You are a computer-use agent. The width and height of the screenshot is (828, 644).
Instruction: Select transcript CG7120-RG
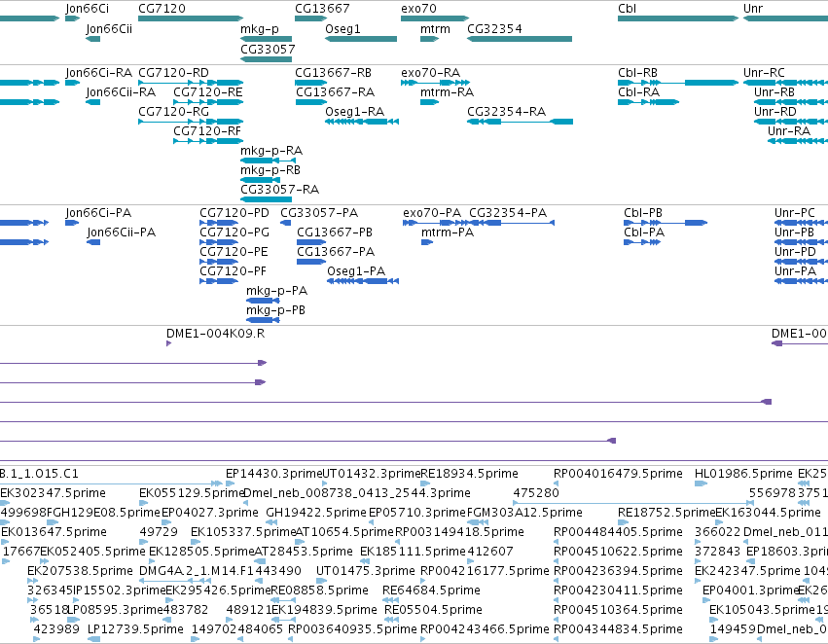[191, 122]
